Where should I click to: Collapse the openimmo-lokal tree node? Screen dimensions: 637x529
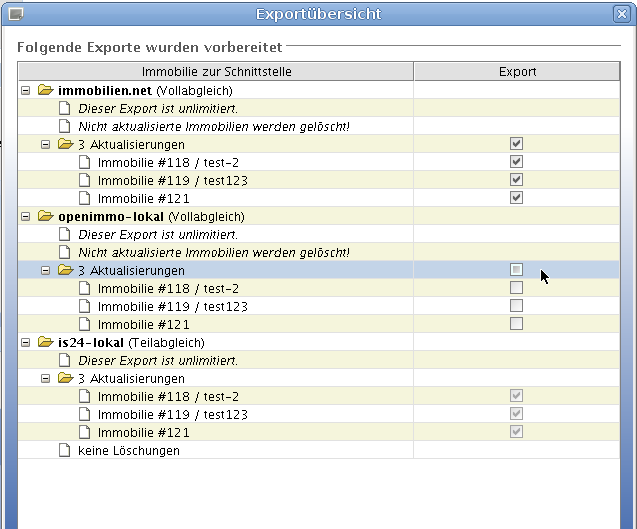pyautogui.click(x=26, y=216)
